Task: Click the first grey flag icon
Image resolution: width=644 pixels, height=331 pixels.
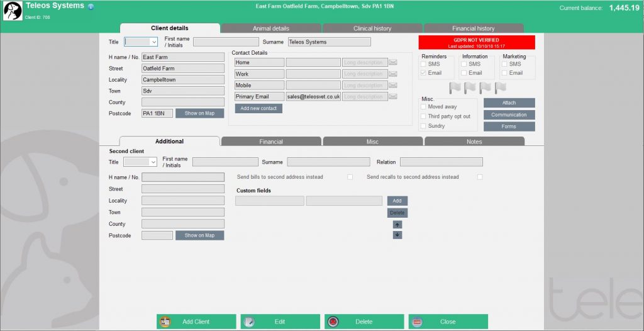Action: 455,87
